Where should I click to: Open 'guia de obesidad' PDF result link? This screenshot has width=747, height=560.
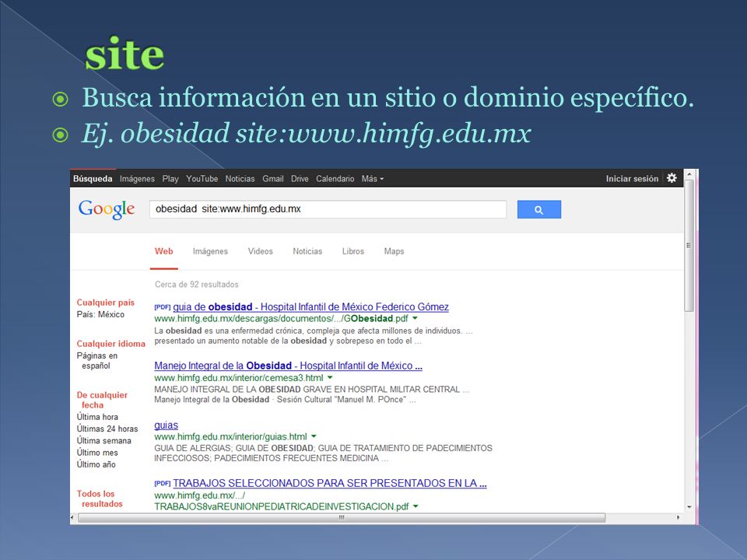coord(310,306)
